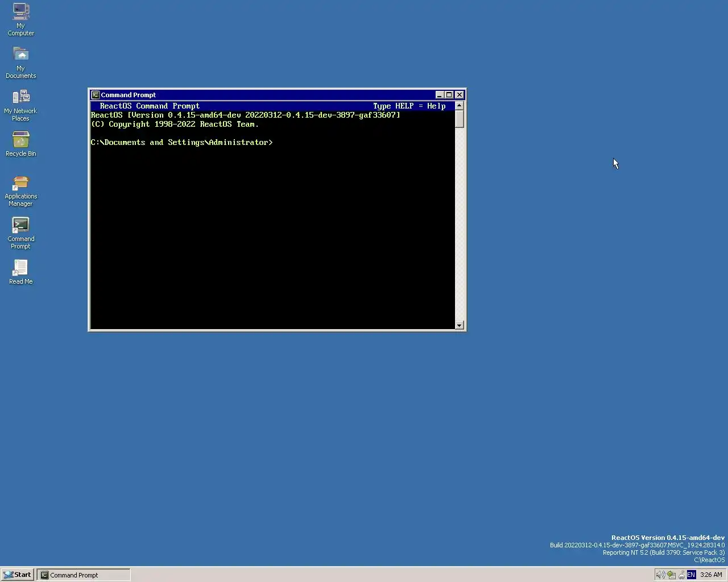Image resolution: width=728 pixels, height=582 pixels.
Task: Click the console scrollbar down arrow
Action: pos(460,325)
